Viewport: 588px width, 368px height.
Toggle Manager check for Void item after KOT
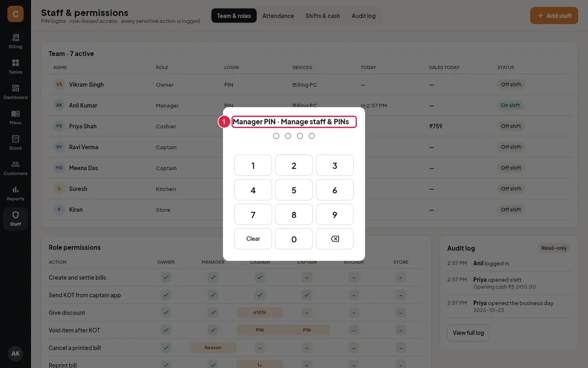213,330
